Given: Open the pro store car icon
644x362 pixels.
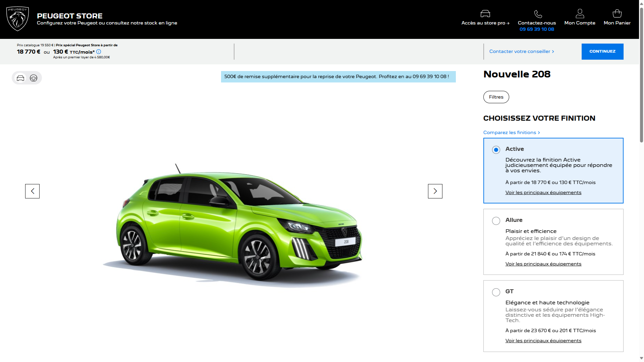Looking at the screenshot, I should pos(485,14).
